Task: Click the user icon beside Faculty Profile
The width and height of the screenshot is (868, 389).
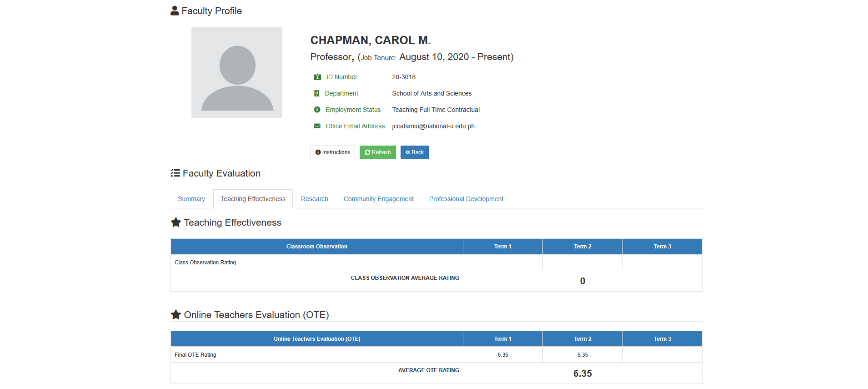Action: (175, 10)
